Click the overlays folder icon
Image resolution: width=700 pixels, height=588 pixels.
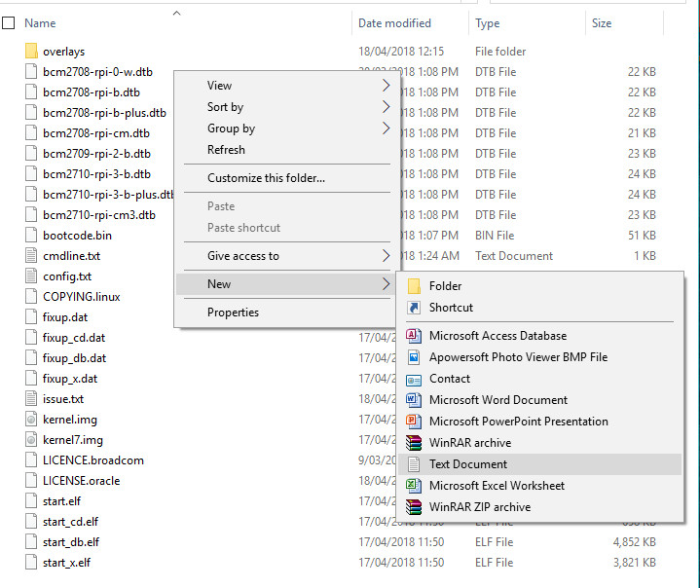click(30, 51)
